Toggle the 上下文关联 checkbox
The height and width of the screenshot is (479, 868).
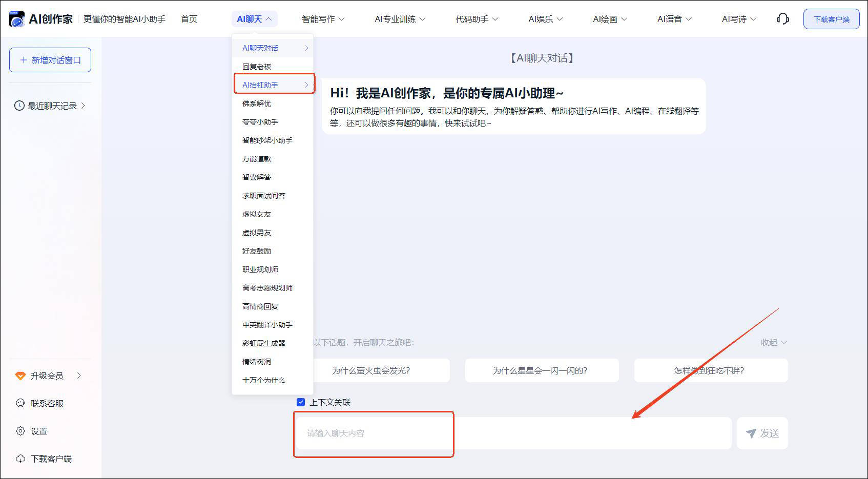click(301, 402)
